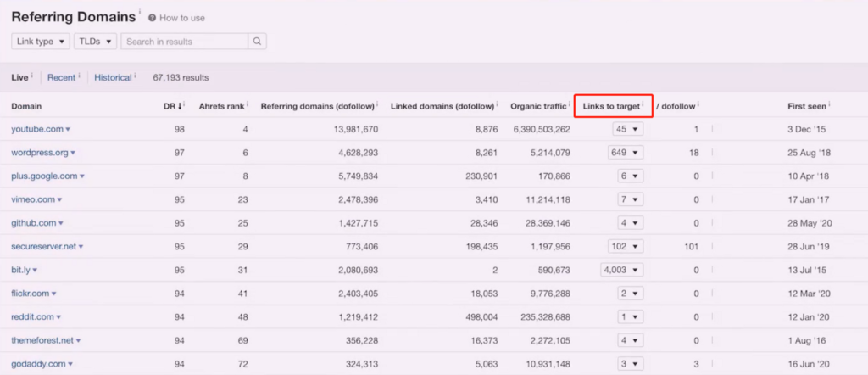868x375 pixels.
Task: Expand the 649 links dropdown for wordpress.org
Action: tap(626, 153)
